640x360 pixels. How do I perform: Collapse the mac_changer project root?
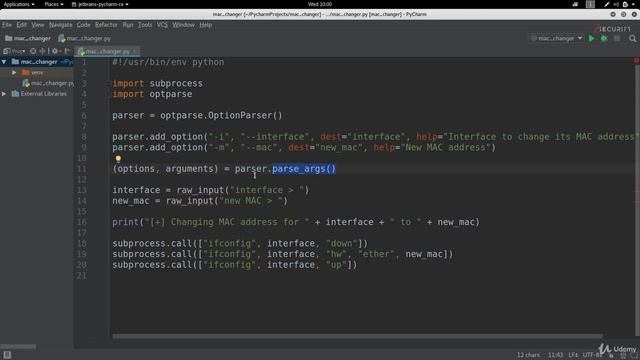pos(4,62)
